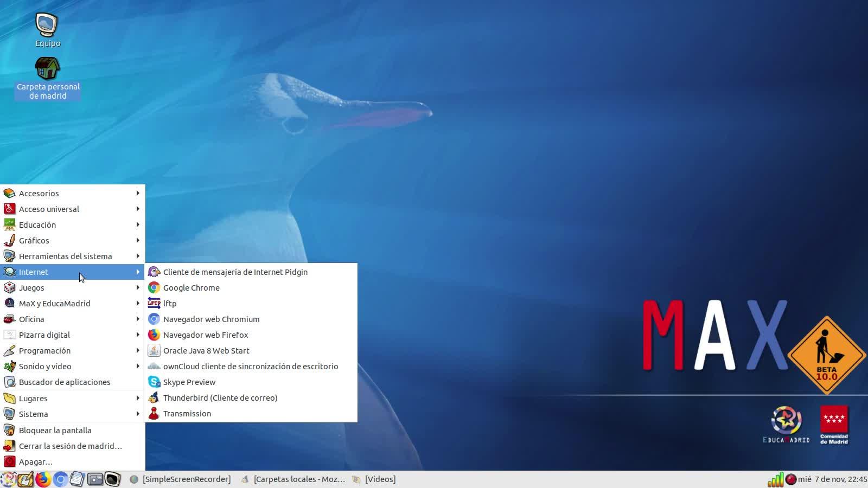This screenshot has width=868, height=488.
Task: Open the Sonido y vídeo menu category
Action: (73, 367)
